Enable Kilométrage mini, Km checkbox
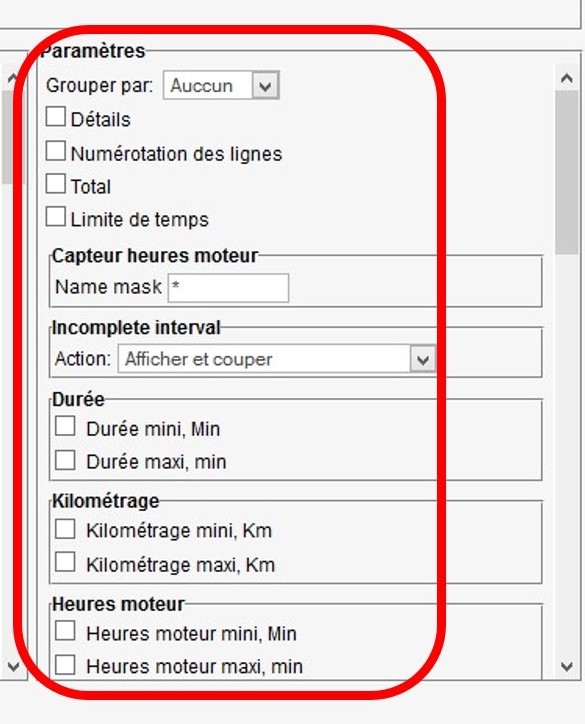The width and height of the screenshot is (585, 724). [x=65, y=529]
